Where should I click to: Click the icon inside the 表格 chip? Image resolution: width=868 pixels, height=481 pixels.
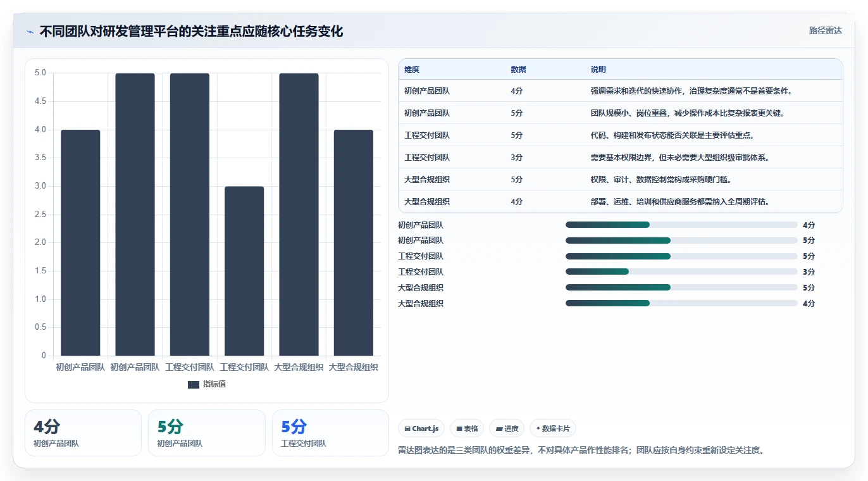click(x=459, y=429)
